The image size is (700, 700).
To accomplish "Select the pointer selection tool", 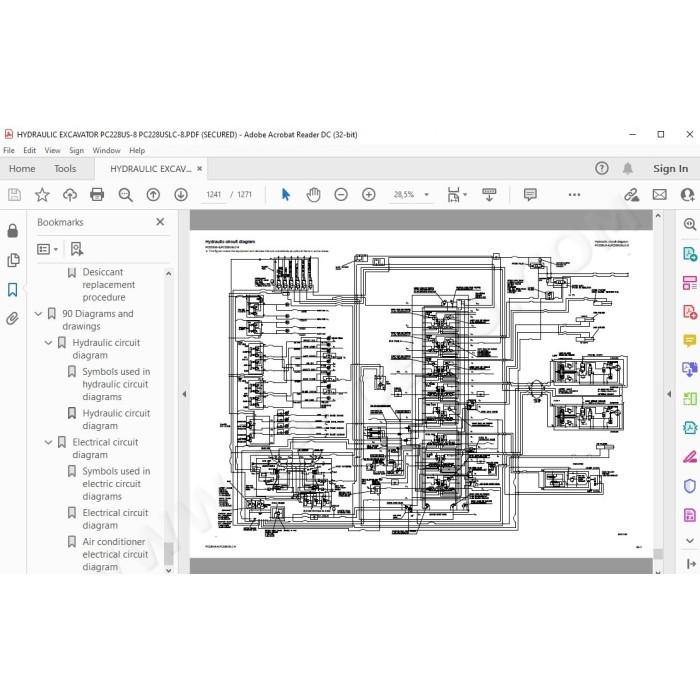I will click(286, 195).
